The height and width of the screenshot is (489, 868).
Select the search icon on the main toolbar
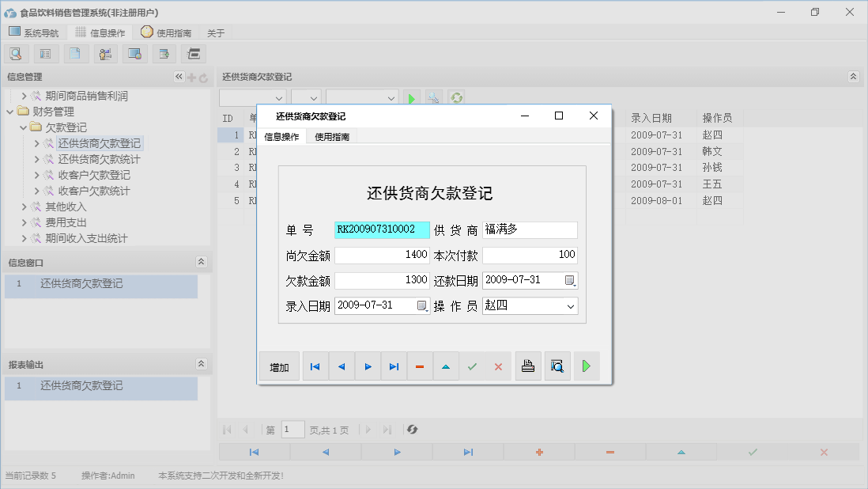point(16,53)
